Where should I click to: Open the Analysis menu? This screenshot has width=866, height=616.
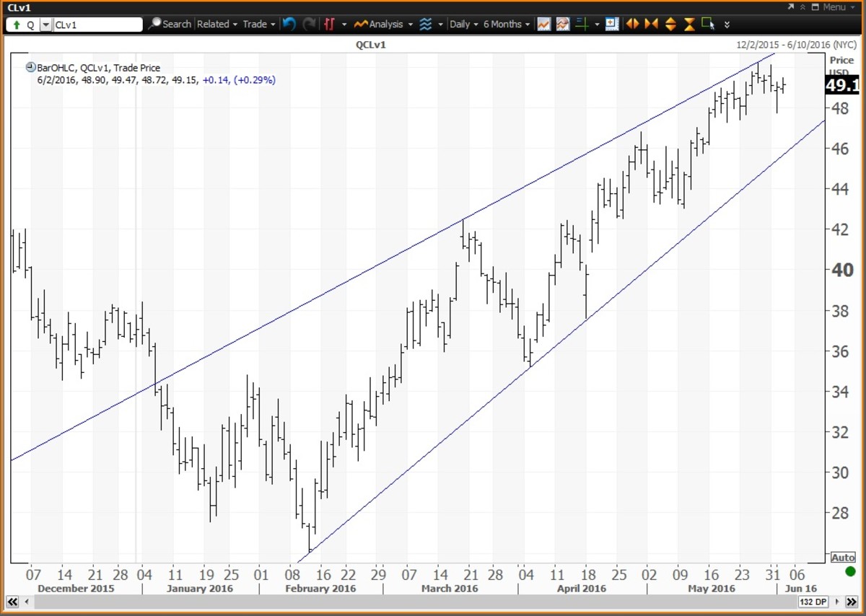pyautogui.click(x=384, y=24)
